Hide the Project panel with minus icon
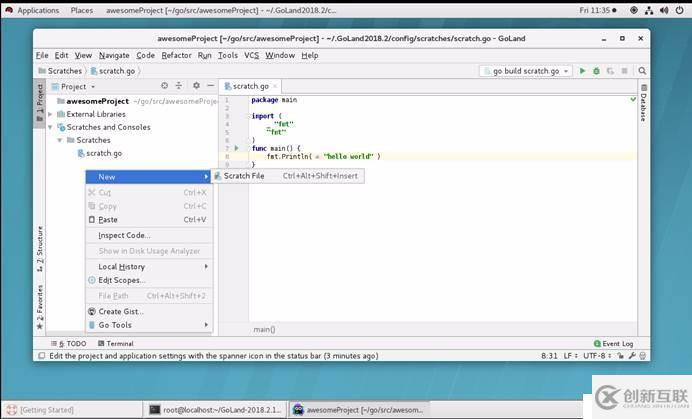Screen dimensions: 692x419 coord(211,86)
